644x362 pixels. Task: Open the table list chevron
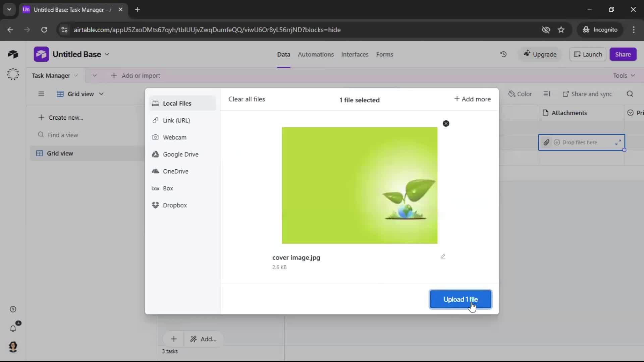(95, 76)
